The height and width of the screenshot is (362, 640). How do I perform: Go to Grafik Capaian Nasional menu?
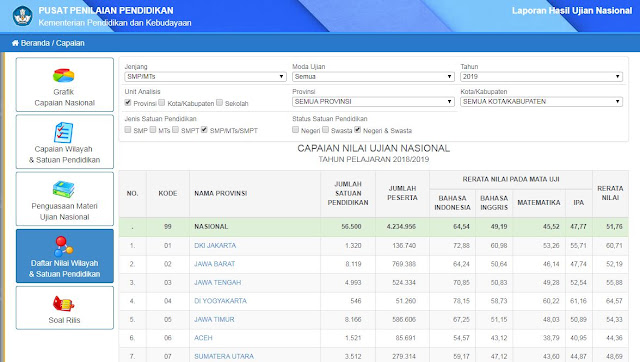64,84
